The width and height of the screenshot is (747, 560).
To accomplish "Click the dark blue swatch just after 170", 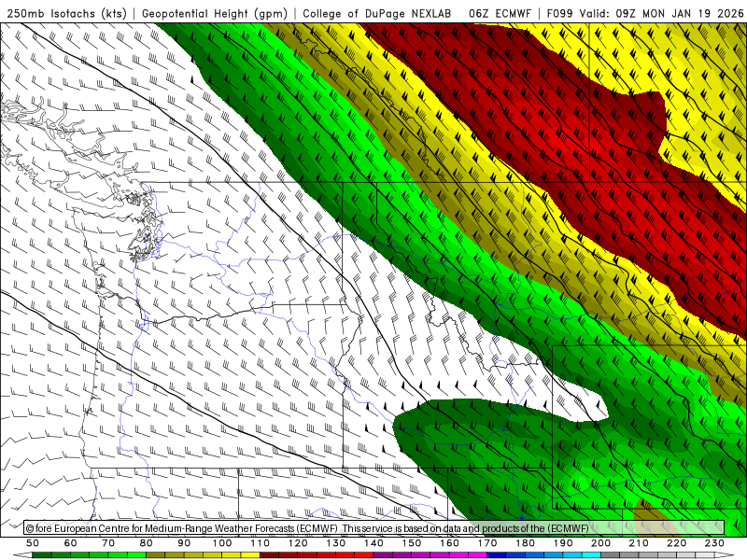I will (497, 555).
